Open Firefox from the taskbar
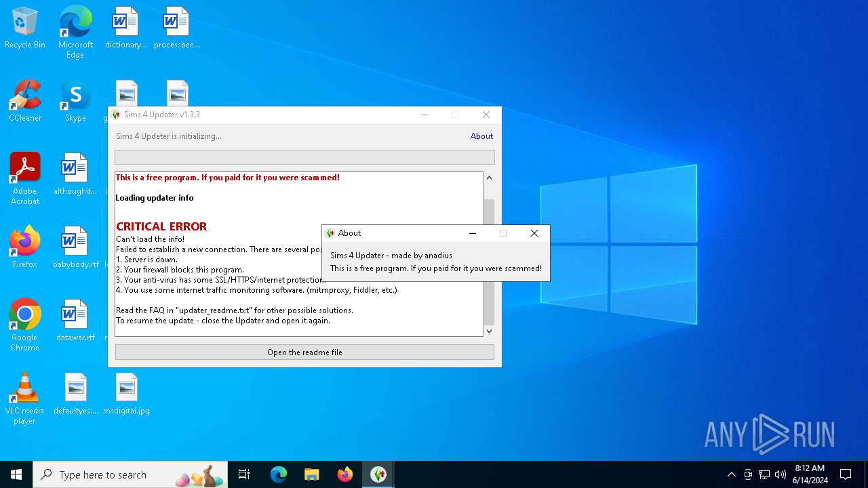The height and width of the screenshot is (488, 868). (x=345, y=474)
